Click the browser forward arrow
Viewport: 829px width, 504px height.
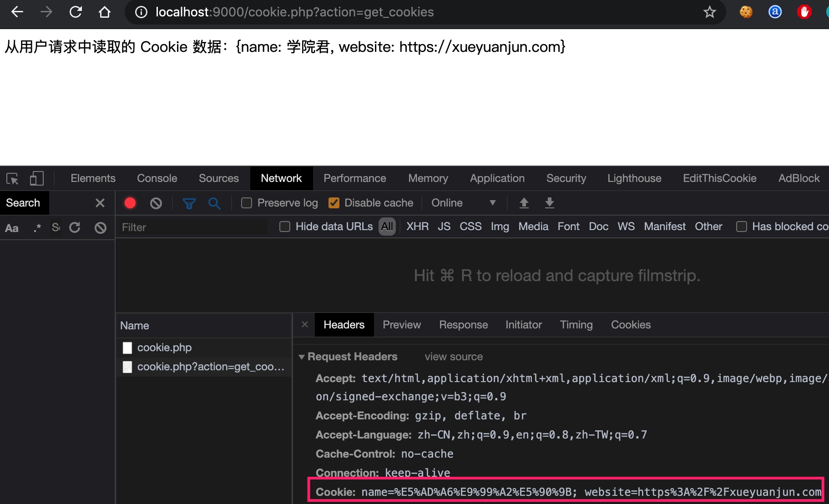(x=46, y=12)
